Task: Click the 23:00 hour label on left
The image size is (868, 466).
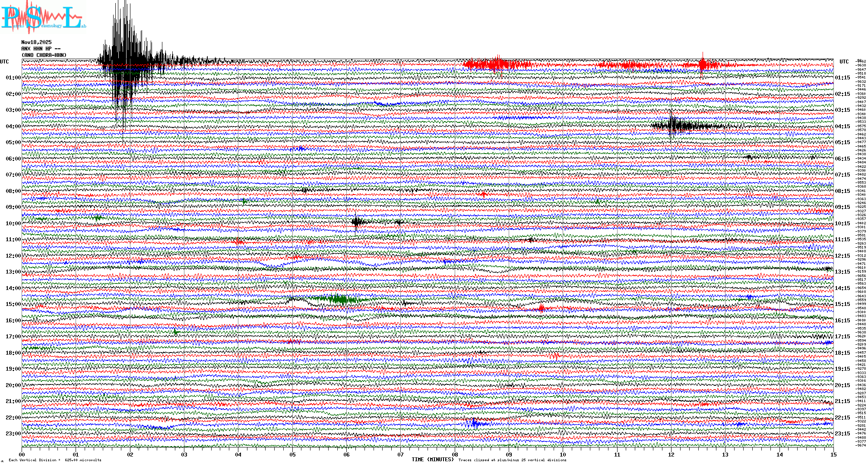Action: pyautogui.click(x=13, y=434)
